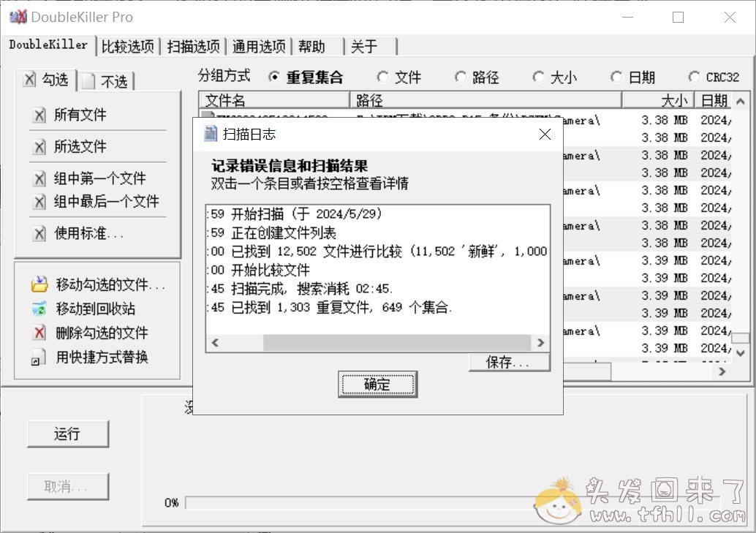Switch to the 通用选项 tab
Viewport: 756px width, 533px height.
[259, 47]
